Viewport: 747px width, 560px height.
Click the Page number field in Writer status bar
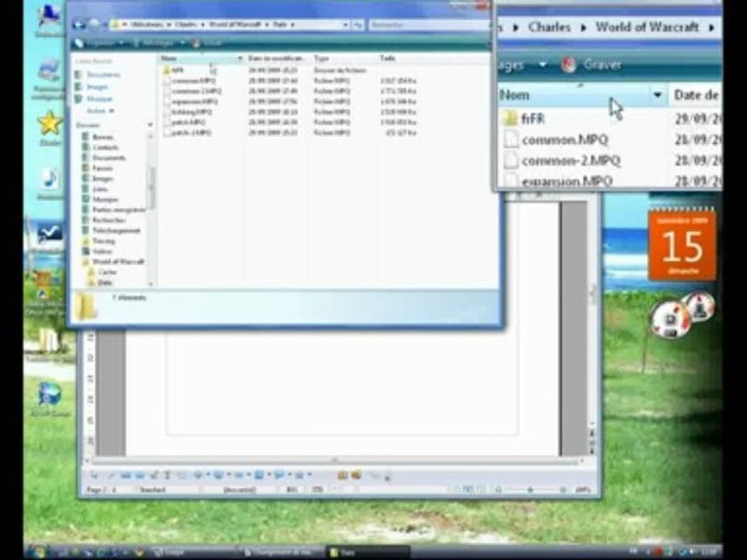click(x=102, y=490)
